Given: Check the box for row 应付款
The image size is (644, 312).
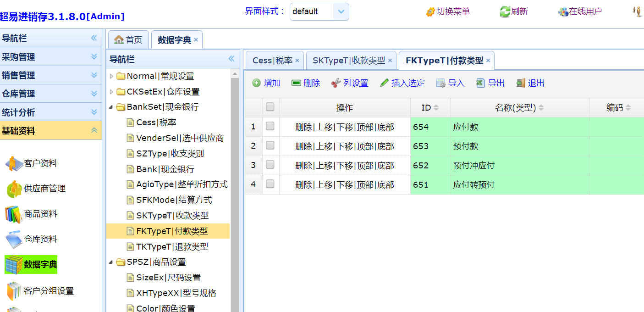Looking at the screenshot, I should (x=270, y=126).
